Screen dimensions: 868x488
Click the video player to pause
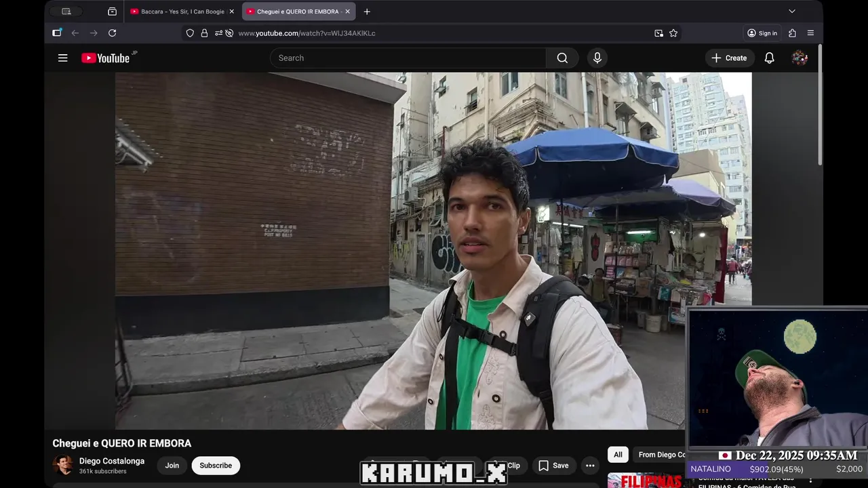(433, 251)
